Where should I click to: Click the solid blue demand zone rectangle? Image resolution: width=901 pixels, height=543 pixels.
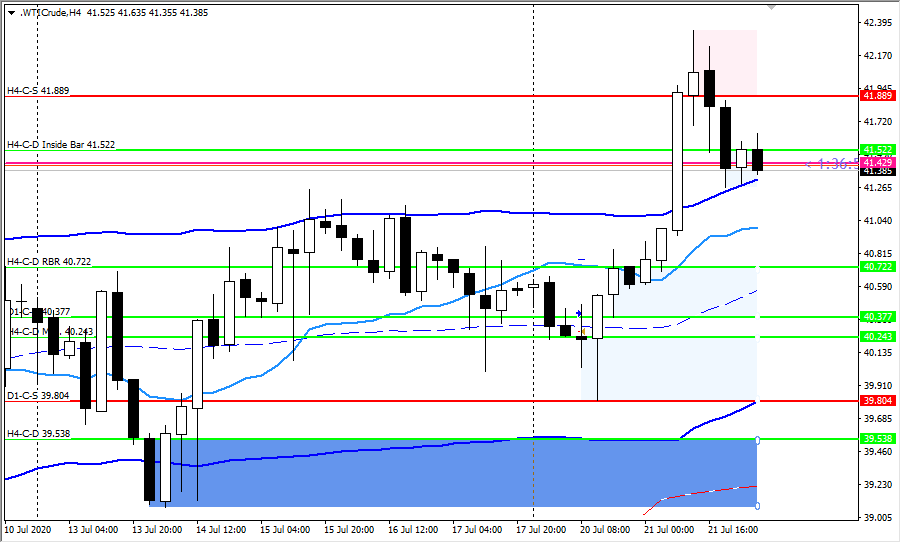click(x=400, y=475)
